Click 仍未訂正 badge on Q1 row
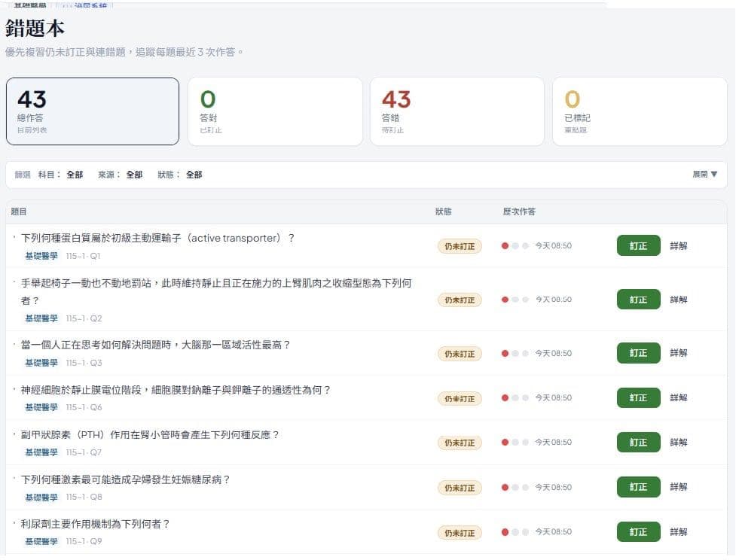The height and width of the screenshot is (560, 736). pyautogui.click(x=460, y=246)
